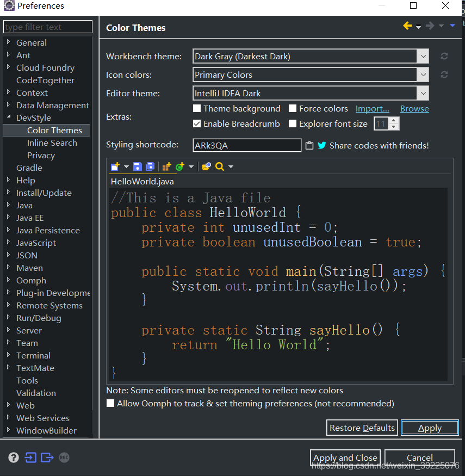Viewport: 465px width, 476px height.
Task: Open the dropdown arrow beside the New icon
Action: point(126,166)
